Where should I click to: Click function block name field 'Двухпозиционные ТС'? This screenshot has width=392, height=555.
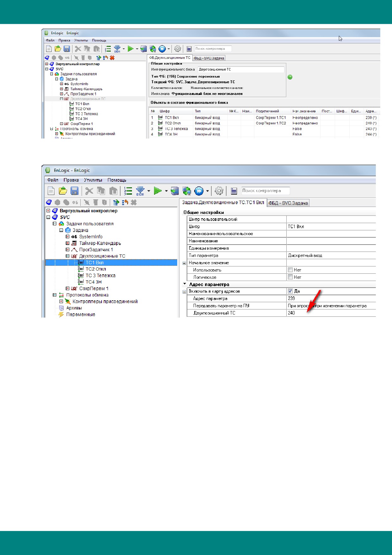pyautogui.click(x=241, y=69)
